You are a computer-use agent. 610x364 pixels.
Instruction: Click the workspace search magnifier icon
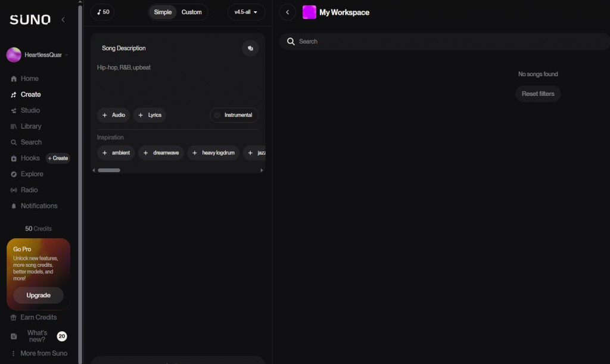point(291,41)
